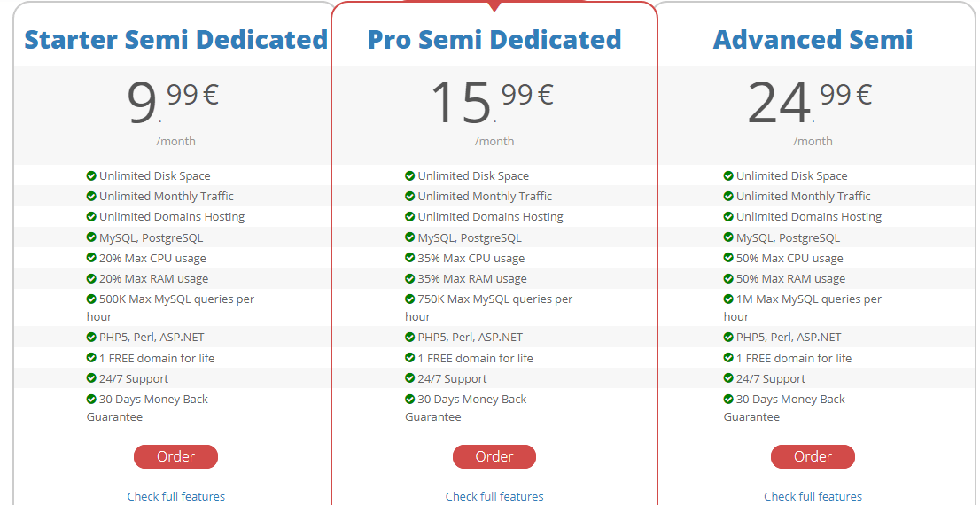
Task: Click the 24.99 € monthly price
Action: pos(810,101)
